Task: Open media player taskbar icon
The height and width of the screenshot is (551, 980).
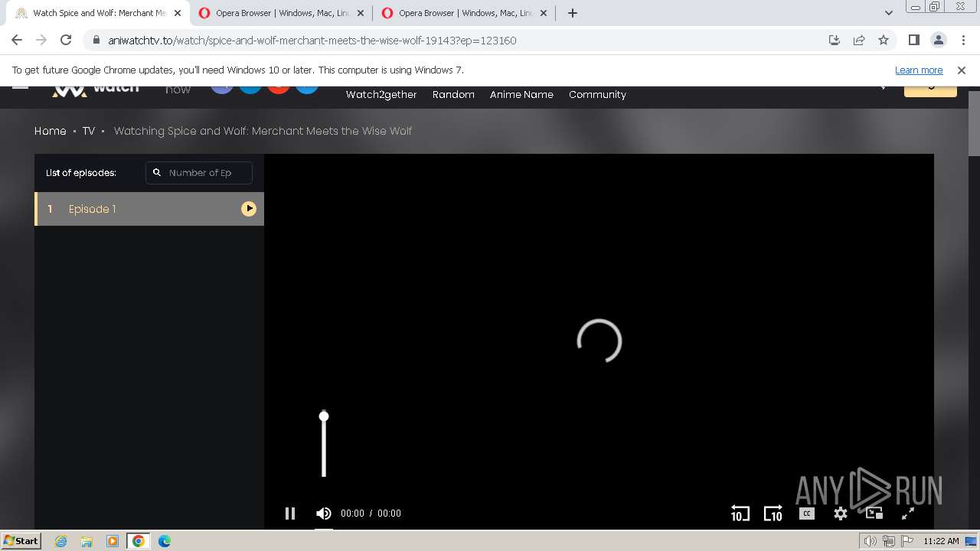Action: pos(113,541)
